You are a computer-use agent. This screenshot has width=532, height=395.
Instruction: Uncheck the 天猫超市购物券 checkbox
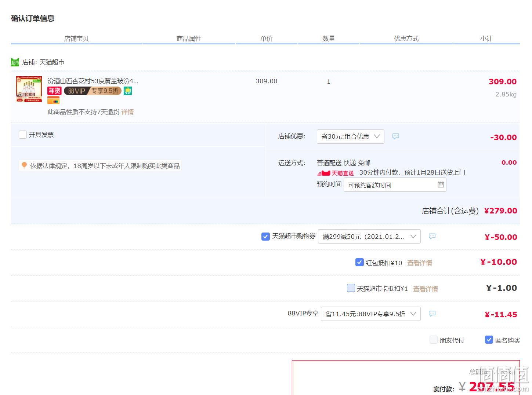[265, 237]
